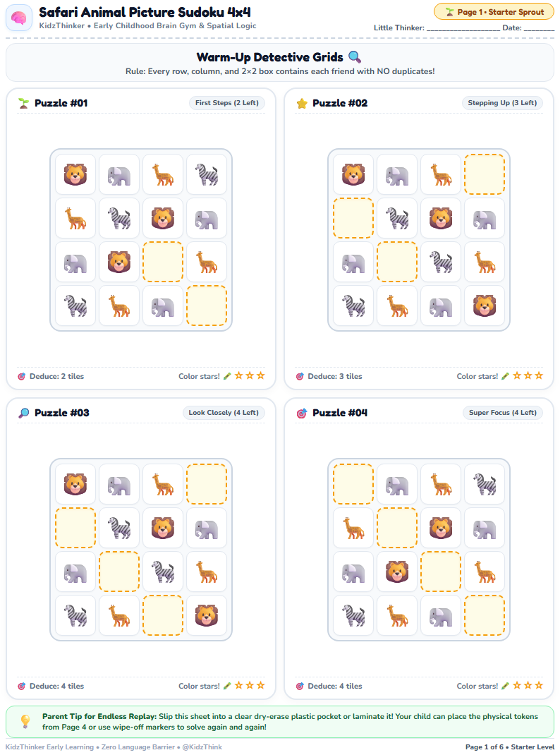Click the magnifier icon beside Puzzle #03
Image resolution: width=560 pixels, height=755 pixels.
point(23,413)
